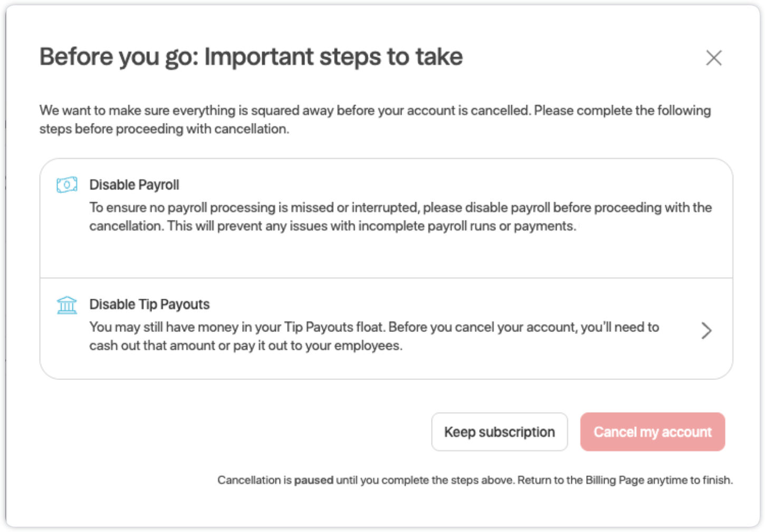Click empty space below the Disable Payroll description
The height and width of the screenshot is (532, 765).
pos(386,256)
